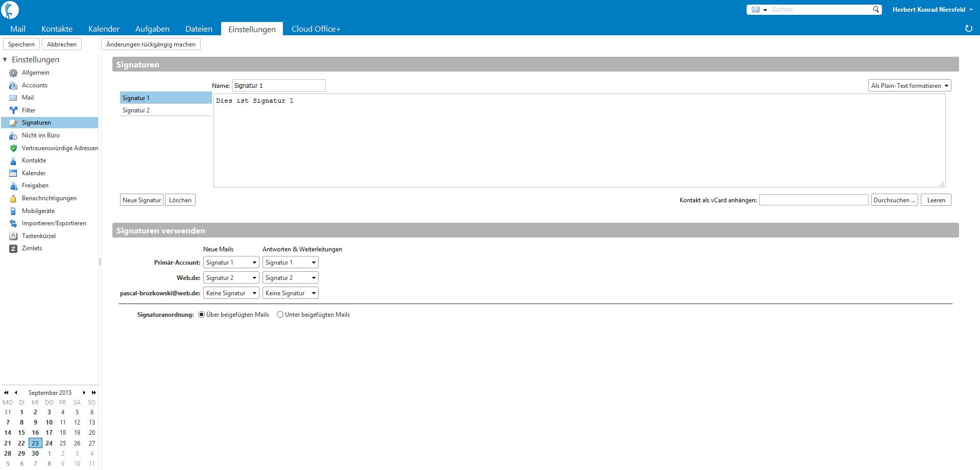Select Über beigefügten Mails radio button
Screen dimensions: 980x470
pos(201,315)
